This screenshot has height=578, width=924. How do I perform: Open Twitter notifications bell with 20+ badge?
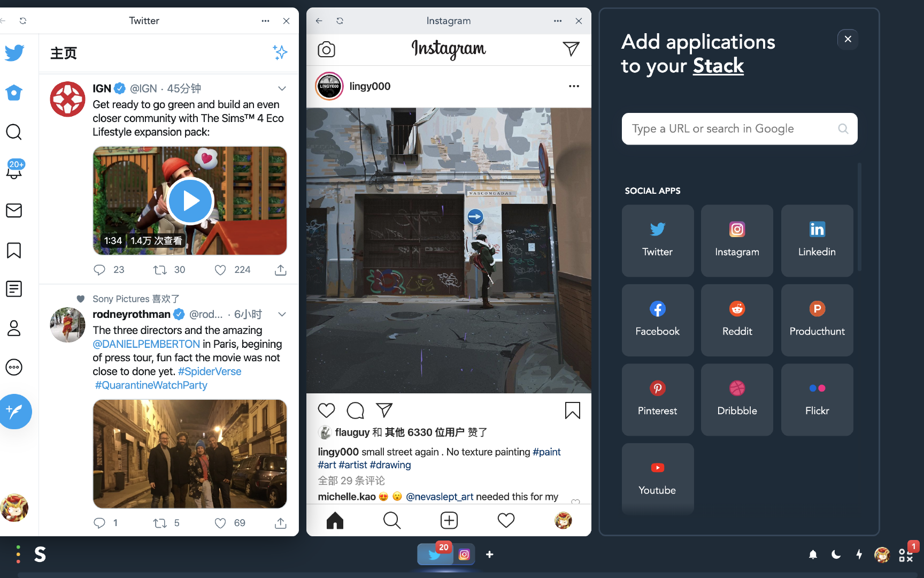tap(14, 170)
